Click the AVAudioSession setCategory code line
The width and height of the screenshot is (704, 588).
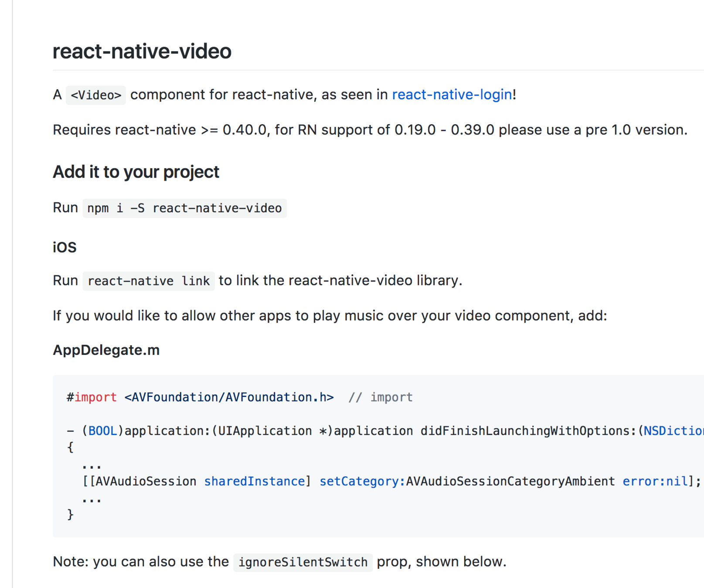[391, 481]
